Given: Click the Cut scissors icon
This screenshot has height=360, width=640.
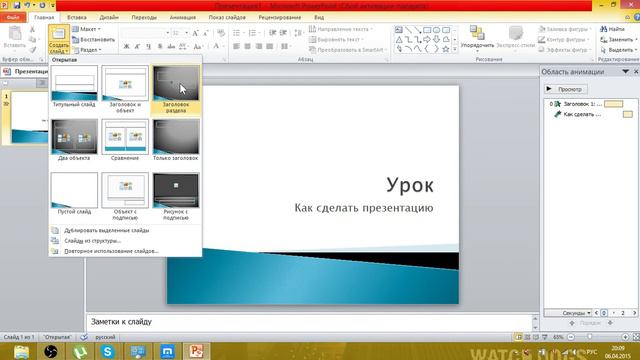Looking at the screenshot, I should pyautogui.click(x=32, y=29).
